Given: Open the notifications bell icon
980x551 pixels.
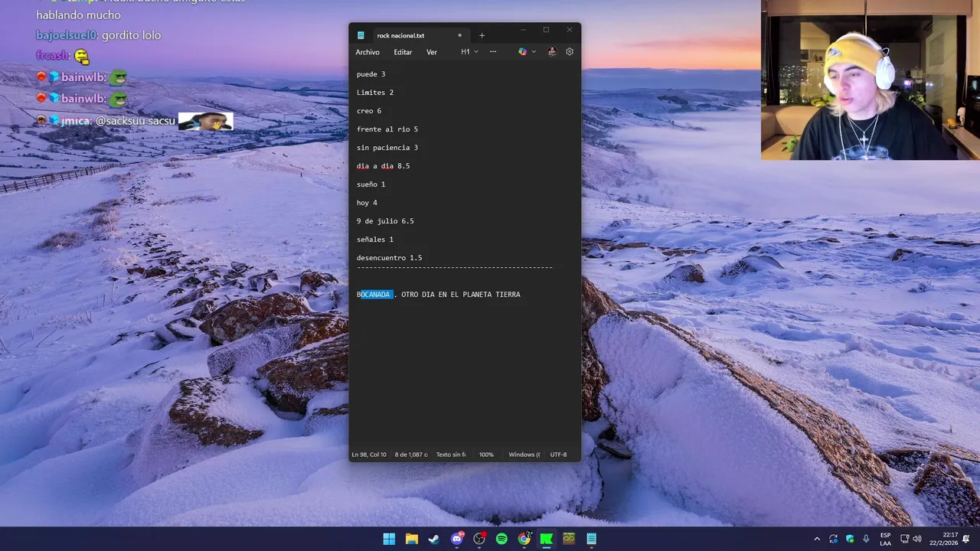Looking at the screenshot, I should click(x=966, y=539).
